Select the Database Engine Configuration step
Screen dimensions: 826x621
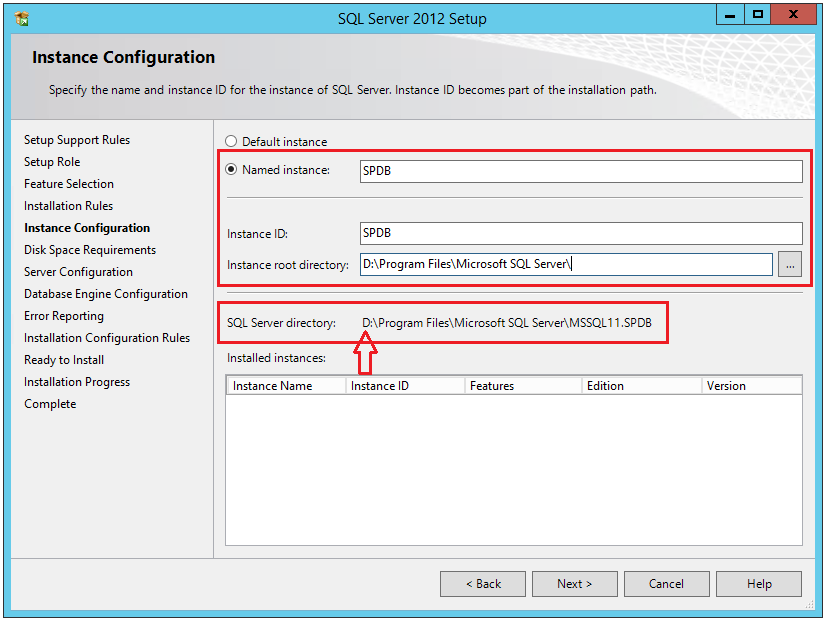[x=106, y=294]
